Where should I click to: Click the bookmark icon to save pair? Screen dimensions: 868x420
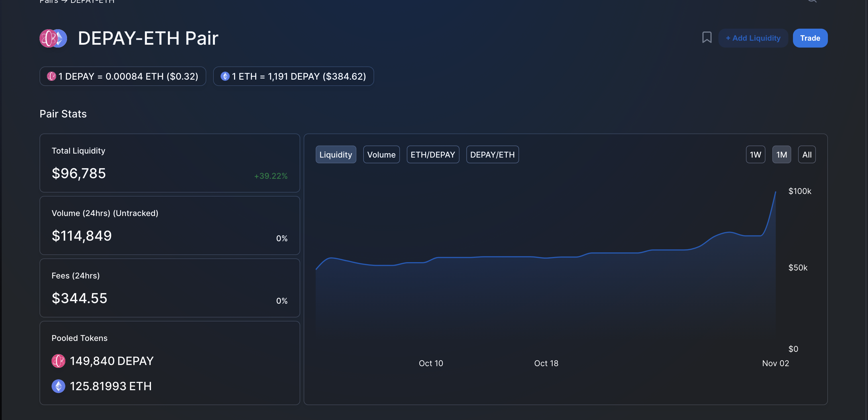707,38
